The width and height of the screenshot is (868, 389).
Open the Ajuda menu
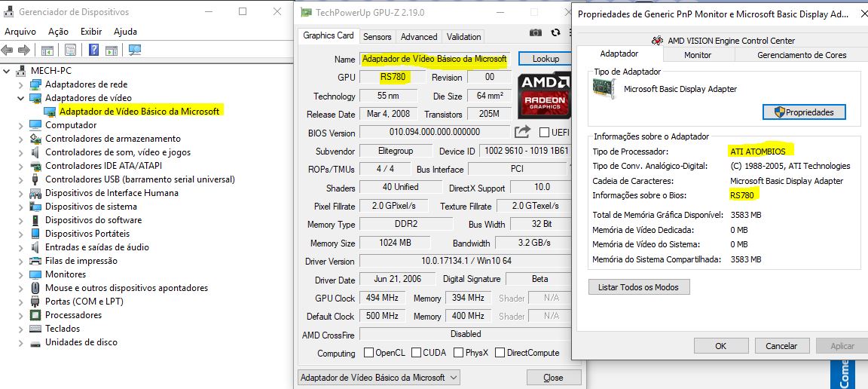point(125,32)
